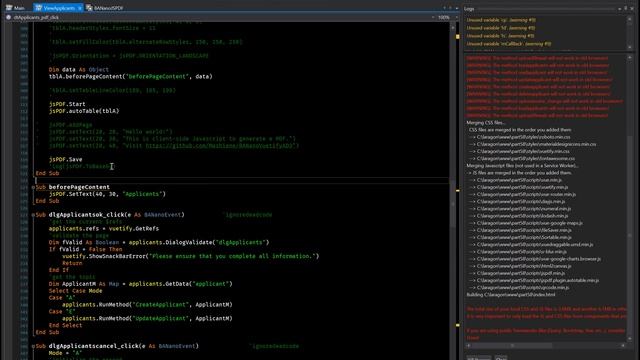Switch to the Main module tab
Screen dimensions: 640x360
(x=15, y=8)
